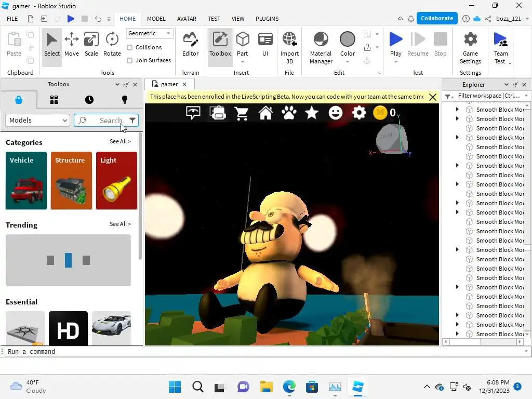Launch Team Test
The width and height of the screenshot is (532, 399).
501,48
